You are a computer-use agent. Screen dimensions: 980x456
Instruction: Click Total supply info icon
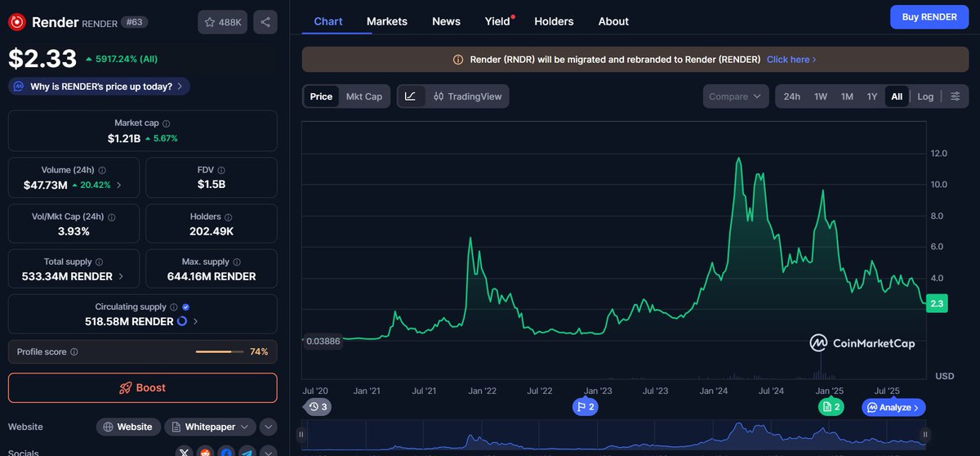[x=99, y=262]
